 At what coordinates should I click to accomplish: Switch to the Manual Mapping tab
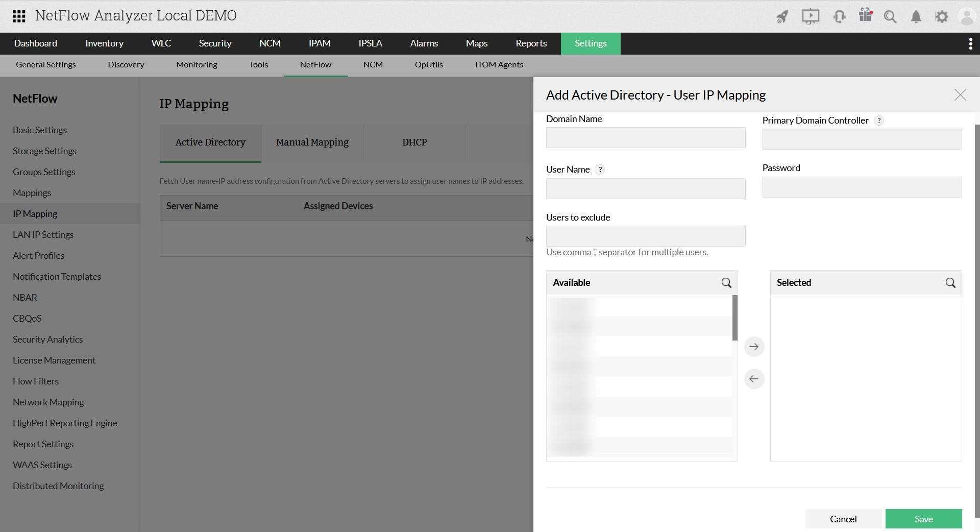[312, 142]
